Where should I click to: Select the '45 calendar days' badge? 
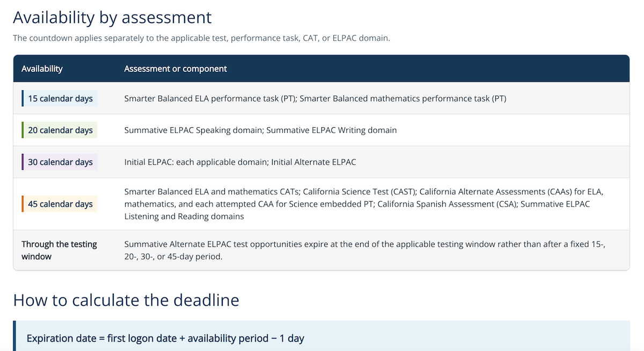click(x=60, y=204)
